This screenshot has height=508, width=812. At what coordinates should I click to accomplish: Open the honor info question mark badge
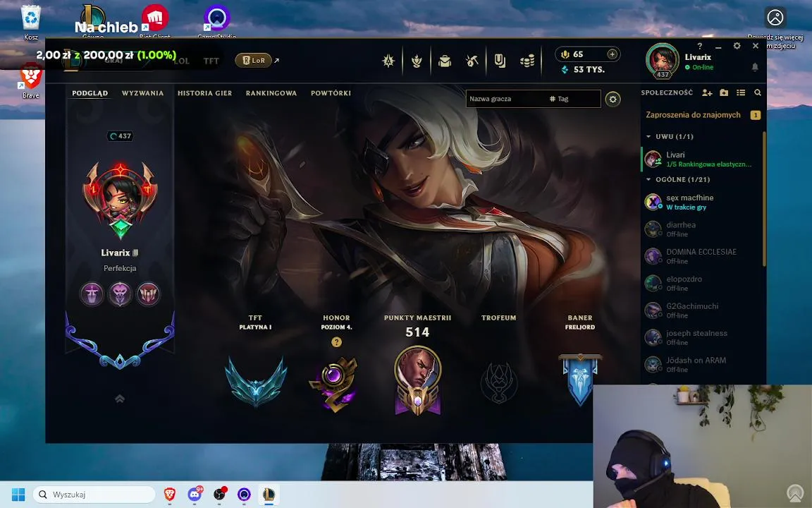pos(337,342)
